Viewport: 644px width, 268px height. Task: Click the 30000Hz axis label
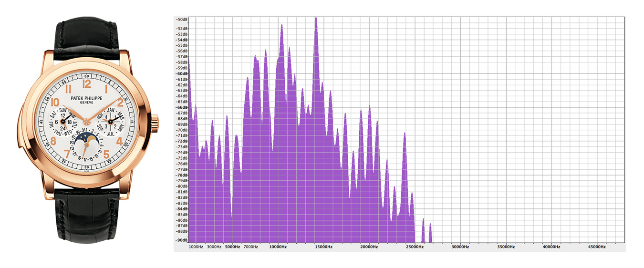[x=460, y=247]
